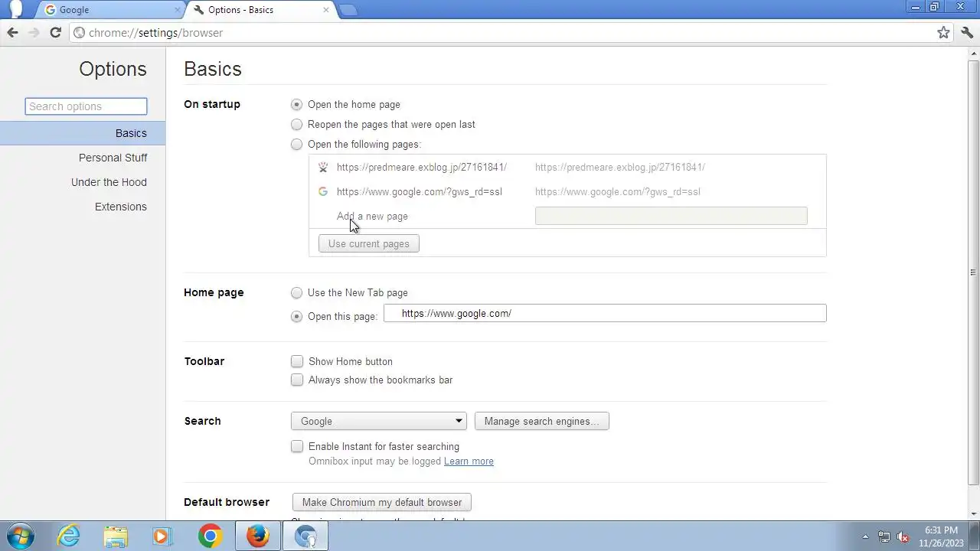Select Open this page radio button
Image resolution: width=980 pixels, height=551 pixels.
(297, 316)
